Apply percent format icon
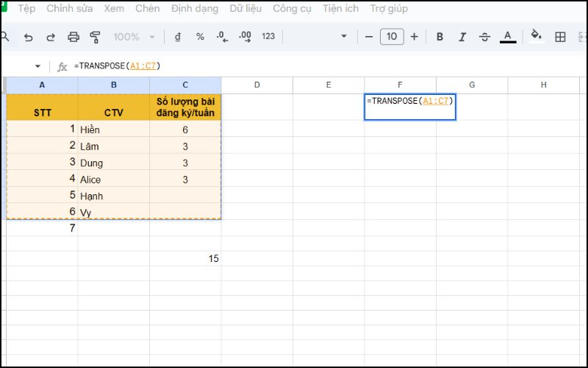The height and width of the screenshot is (368, 588). point(200,37)
